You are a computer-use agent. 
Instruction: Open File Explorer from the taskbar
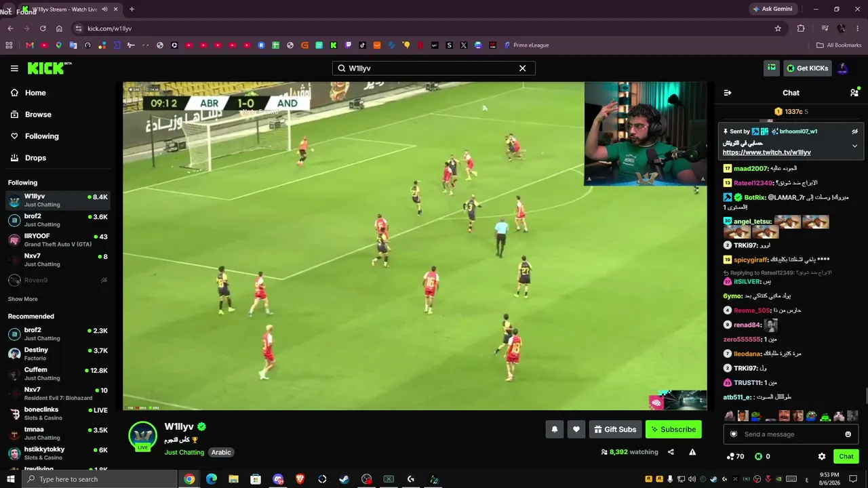coord(234,479)
